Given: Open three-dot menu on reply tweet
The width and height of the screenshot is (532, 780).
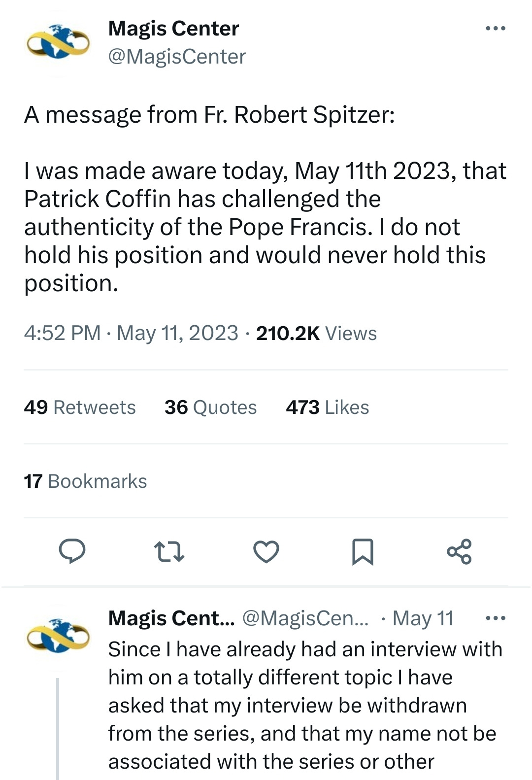Looking at the screenshot, I should [x=495, y=618].
